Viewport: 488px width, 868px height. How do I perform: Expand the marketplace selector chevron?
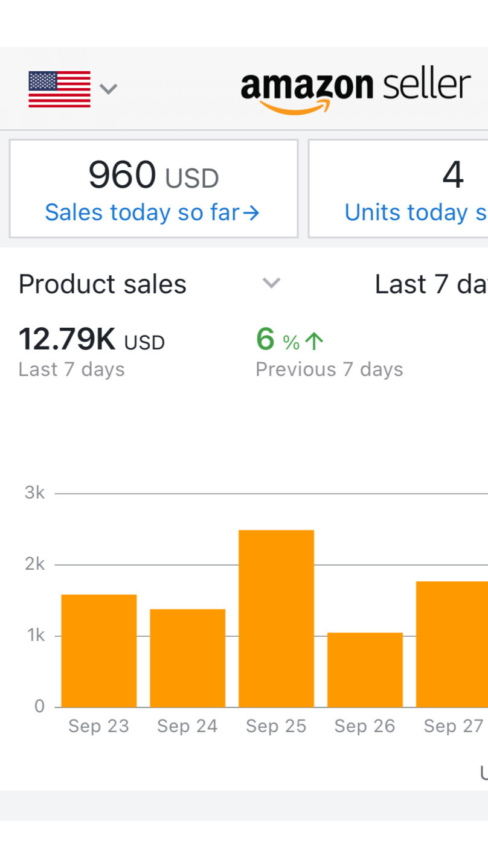pos(108,89)
